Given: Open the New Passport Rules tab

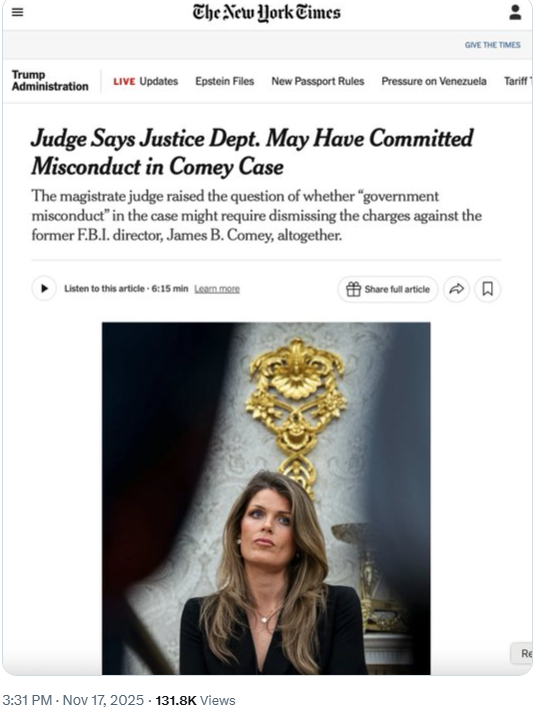Looking at the screenshot, I should tap(318, 81).
